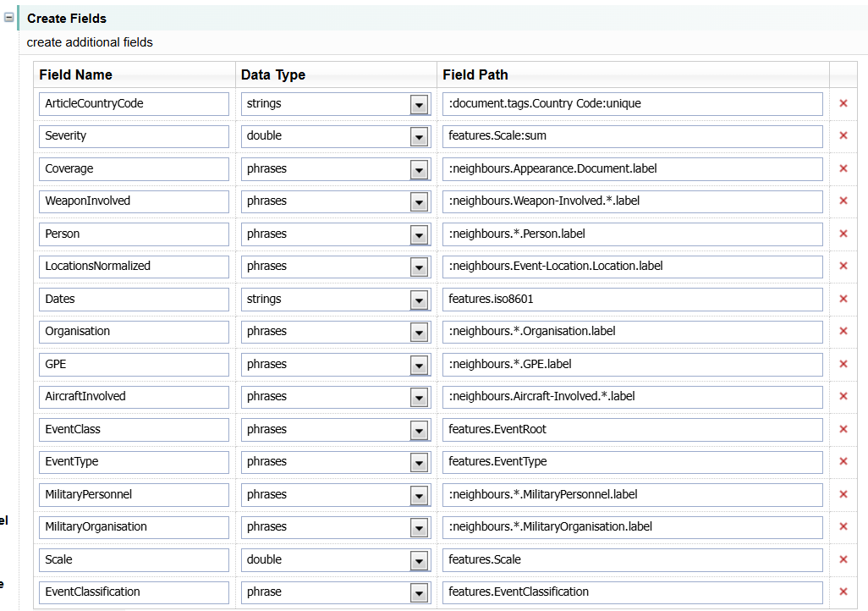Open Data Type dropdown for ArticleCountryCode

click(x=419, y=104)
